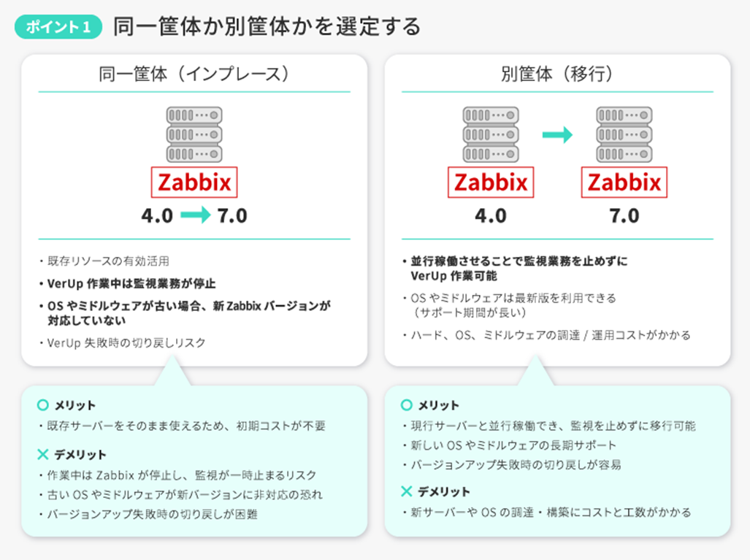Image resolution: width=750 pixels, height=560 pixels.
Task: Click 4.0 label in migration card
Action: click(x=491, y=215)
